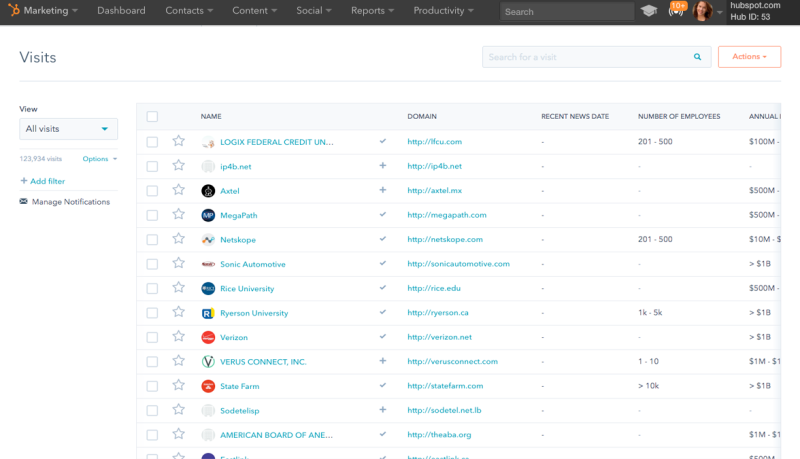The width and height of the screenshot is (800, 459).
Task: Open Manage Notifications
Action: coord(71,202)
